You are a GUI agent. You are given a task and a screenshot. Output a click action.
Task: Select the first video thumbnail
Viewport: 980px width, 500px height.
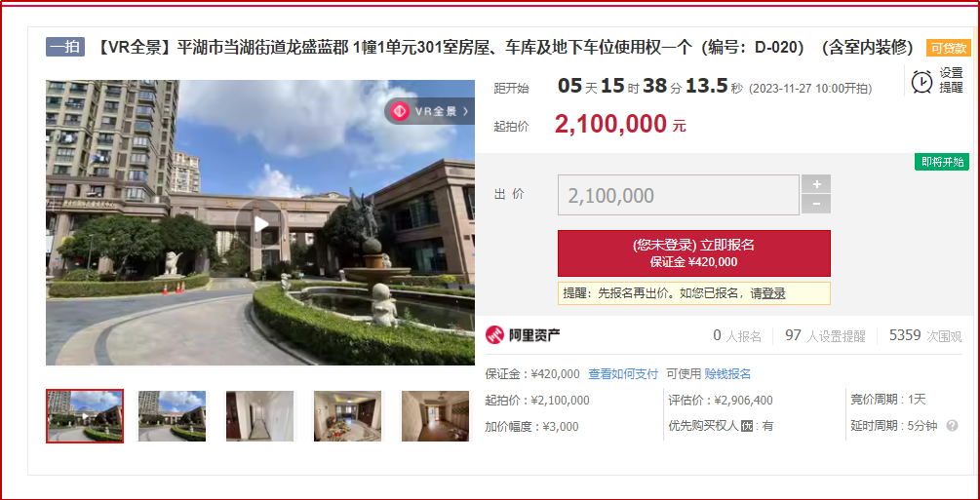(x=85, y=415)
